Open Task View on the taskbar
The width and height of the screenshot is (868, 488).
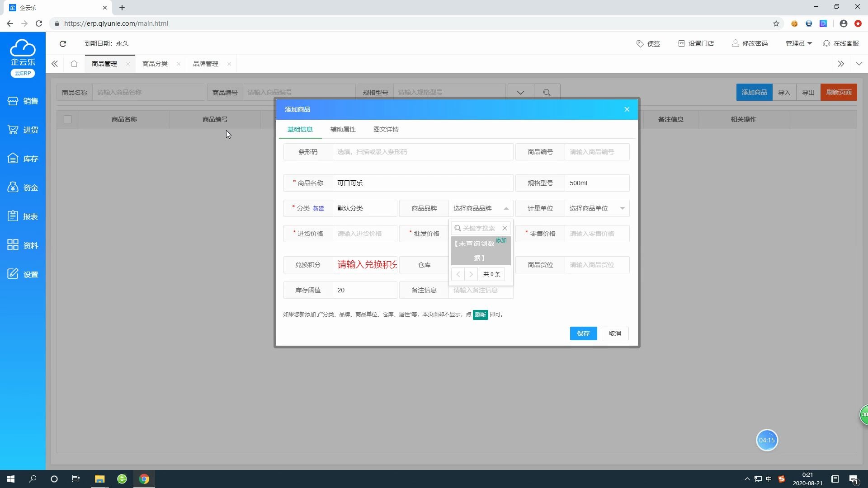point(76,479)
